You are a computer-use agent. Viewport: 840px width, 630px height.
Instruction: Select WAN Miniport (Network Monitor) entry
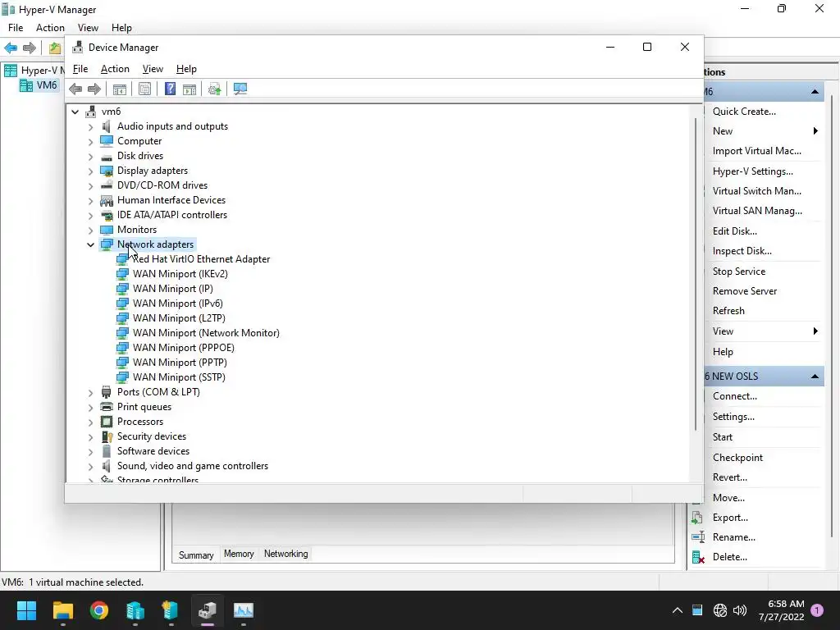tap(206, 333)
